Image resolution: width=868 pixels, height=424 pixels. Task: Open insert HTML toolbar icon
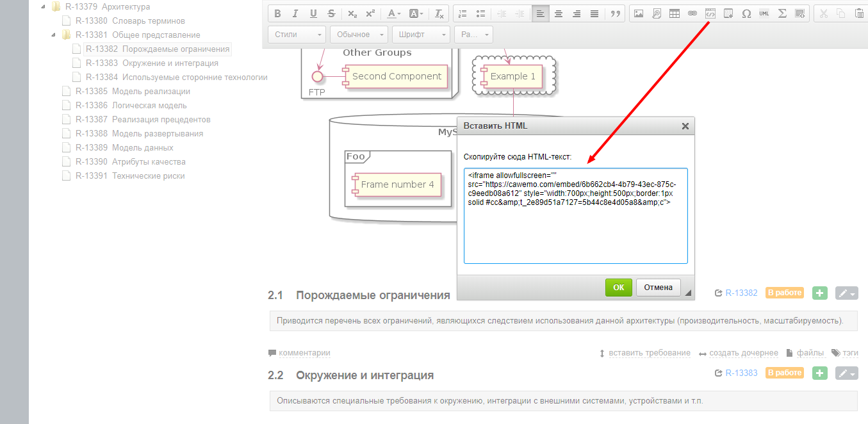tap(710, 13)
